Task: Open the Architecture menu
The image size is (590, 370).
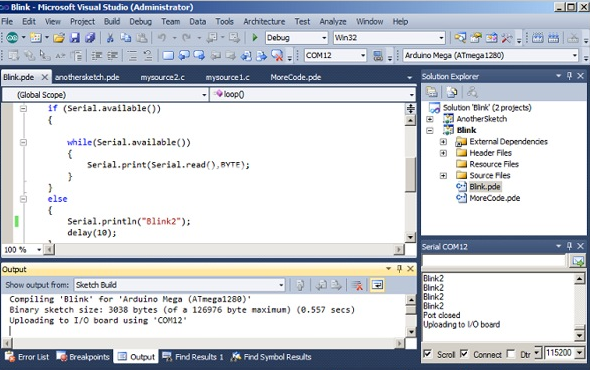Action: point(264,21)
